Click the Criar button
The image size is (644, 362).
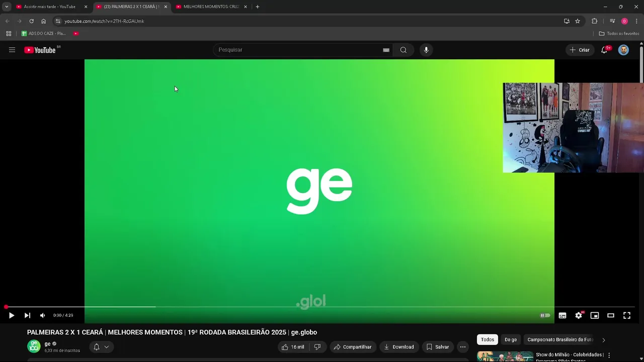click(x=579, y=50)
